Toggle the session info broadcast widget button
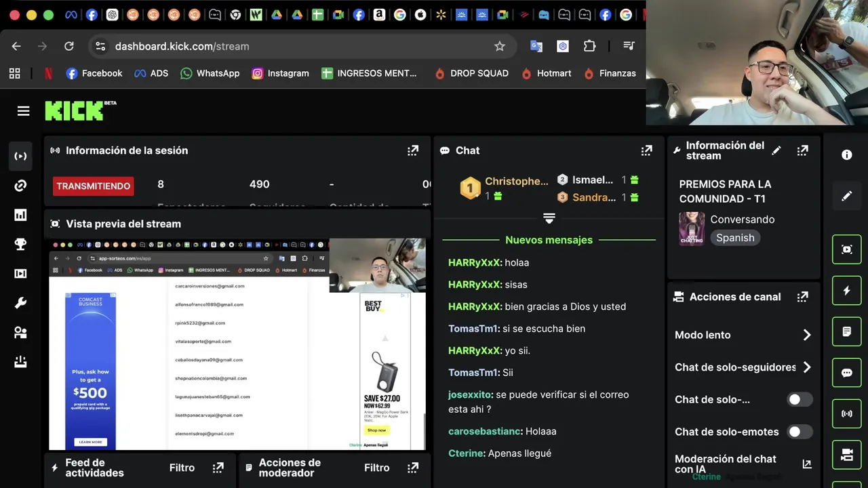This screenshot has width=868, height=488. coord(846,413)
